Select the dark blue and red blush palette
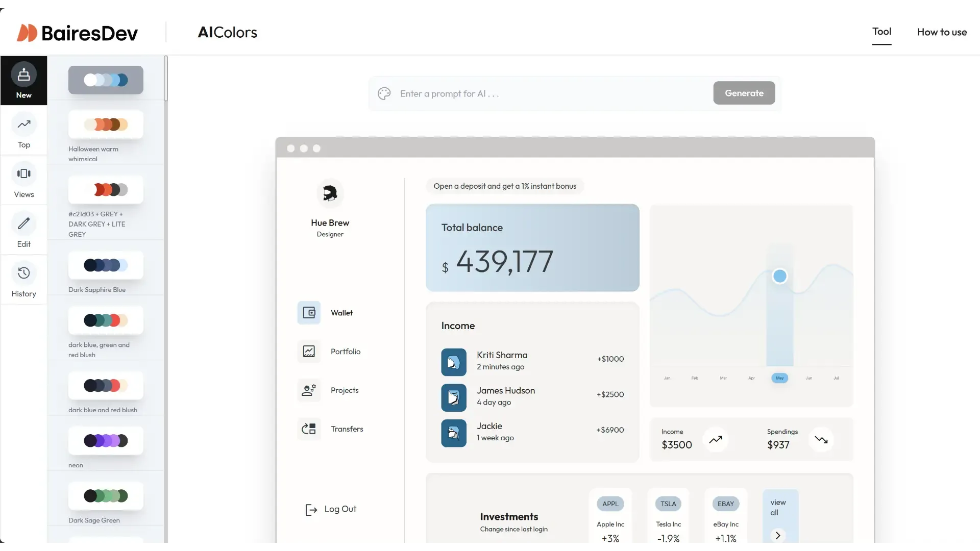This screenshot has height=551, width=980. coord(106,386)
